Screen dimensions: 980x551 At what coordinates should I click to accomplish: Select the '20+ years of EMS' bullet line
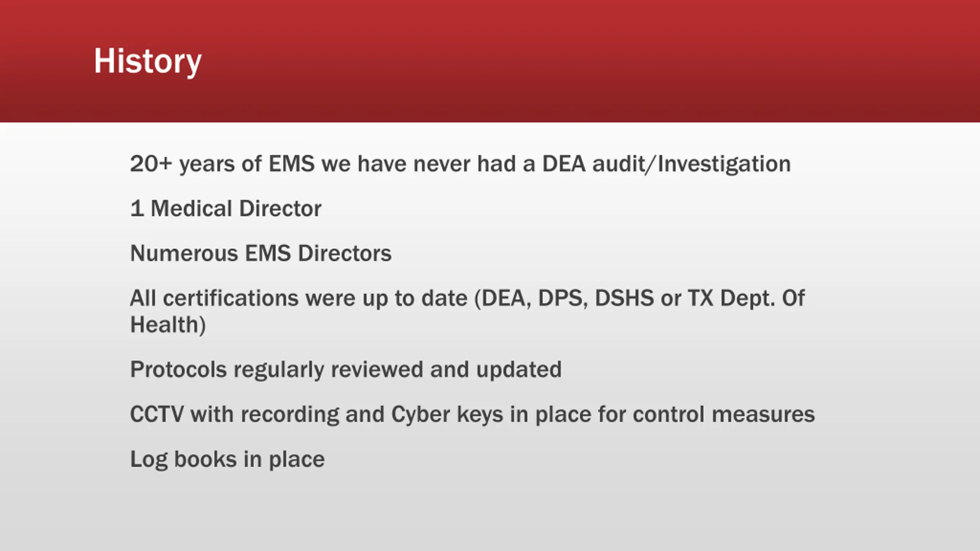(461, 164)
